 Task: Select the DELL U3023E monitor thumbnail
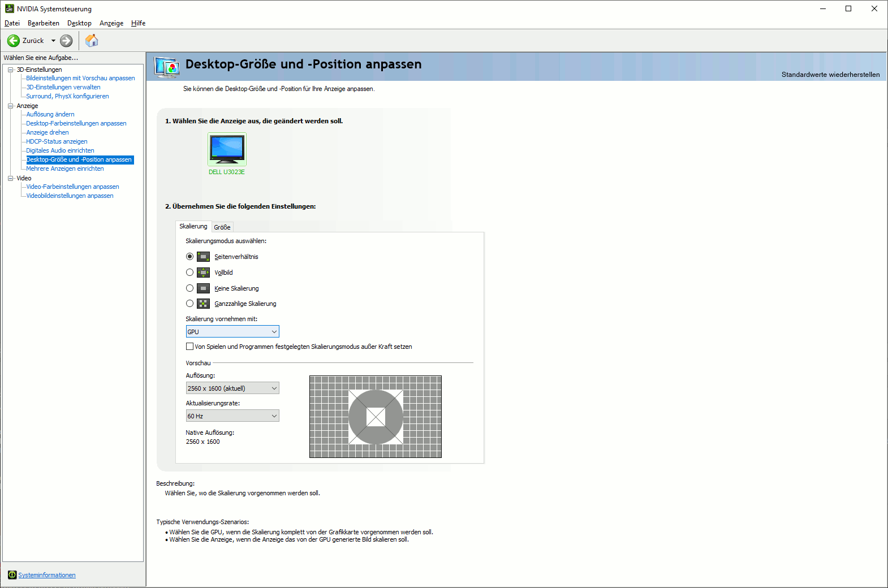[x=227, y=149]
